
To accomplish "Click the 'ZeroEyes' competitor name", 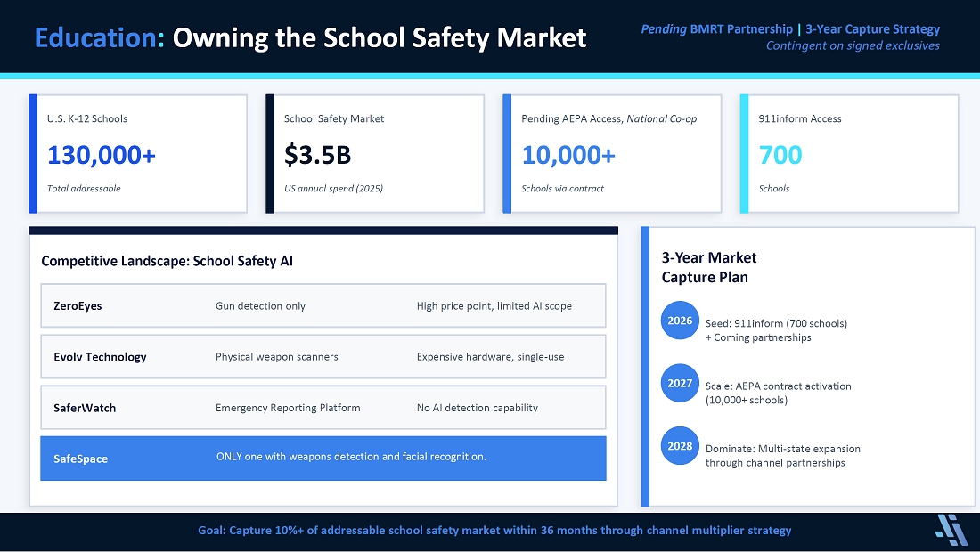I will tap(78, 306).
